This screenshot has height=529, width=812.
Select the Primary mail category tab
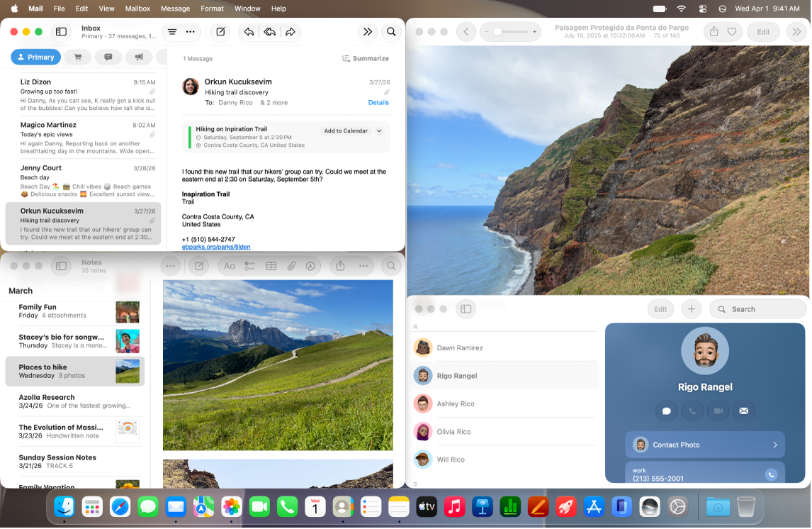pos(35,57)
